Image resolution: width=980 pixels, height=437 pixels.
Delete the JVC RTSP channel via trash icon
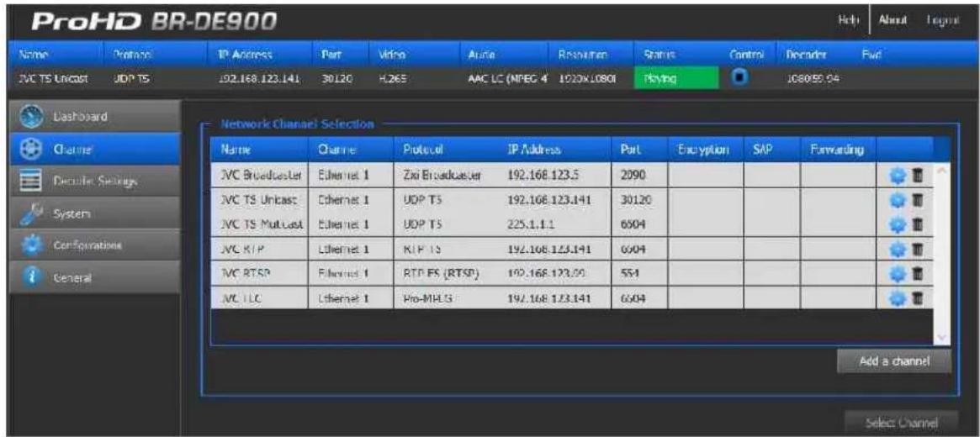click(x=916, y=273)
